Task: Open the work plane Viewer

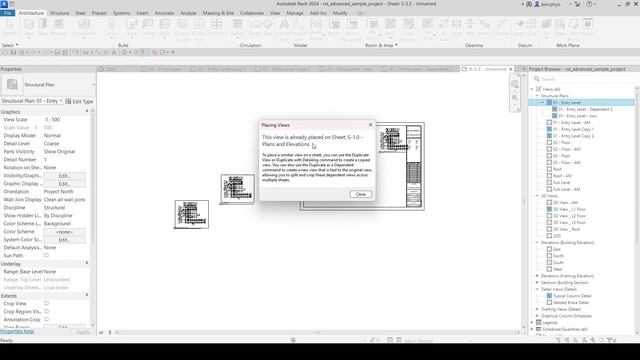Action: coord(587,27)
